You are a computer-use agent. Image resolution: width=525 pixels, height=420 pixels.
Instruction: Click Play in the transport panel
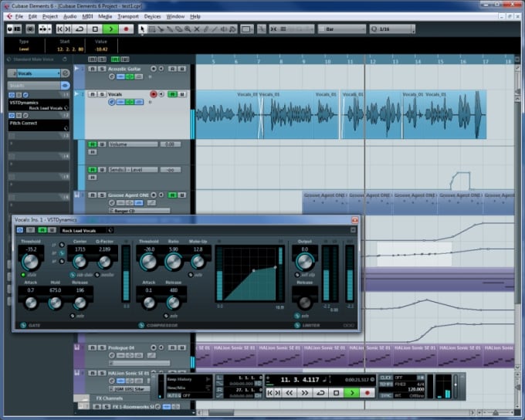point(352,392)
